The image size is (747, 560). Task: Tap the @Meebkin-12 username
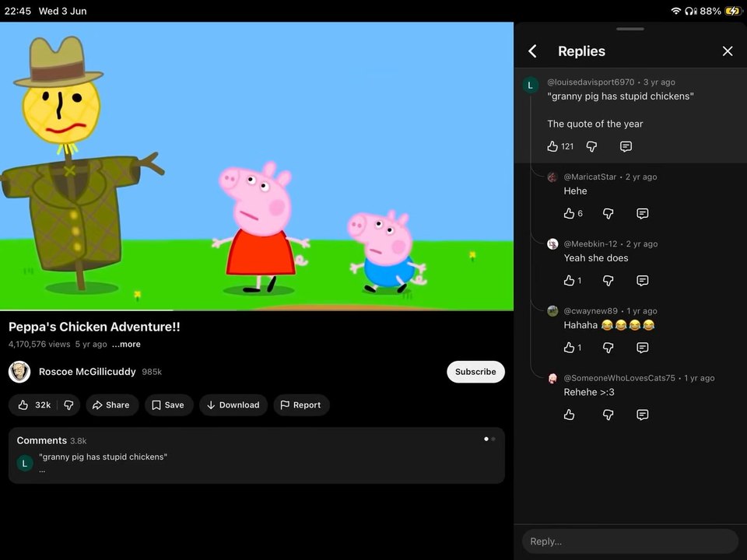(591, 243)
